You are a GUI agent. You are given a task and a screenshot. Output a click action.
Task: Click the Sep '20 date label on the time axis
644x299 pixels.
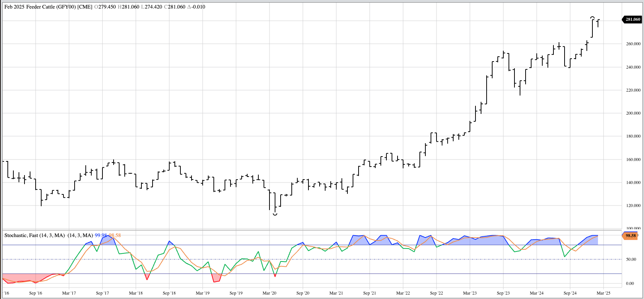click(303, 293)
